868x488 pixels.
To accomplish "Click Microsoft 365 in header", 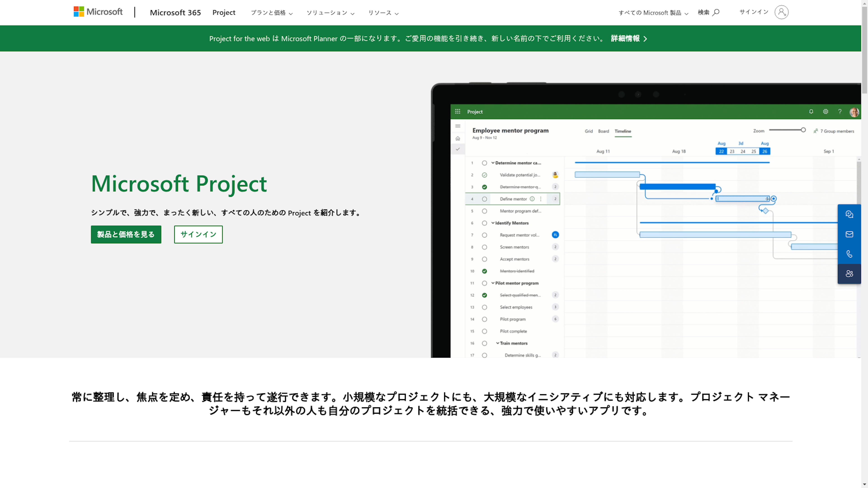I will [x=175, y=12].
